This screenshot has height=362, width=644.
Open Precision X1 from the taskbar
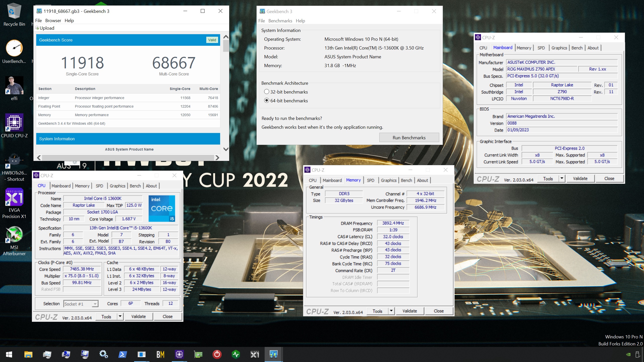[255, 354]
